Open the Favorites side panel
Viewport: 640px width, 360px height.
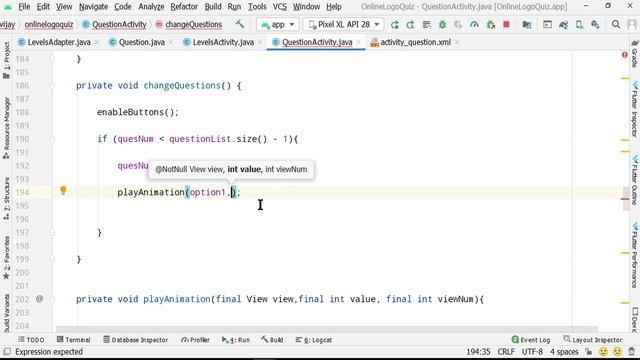(x=6, y=258)
